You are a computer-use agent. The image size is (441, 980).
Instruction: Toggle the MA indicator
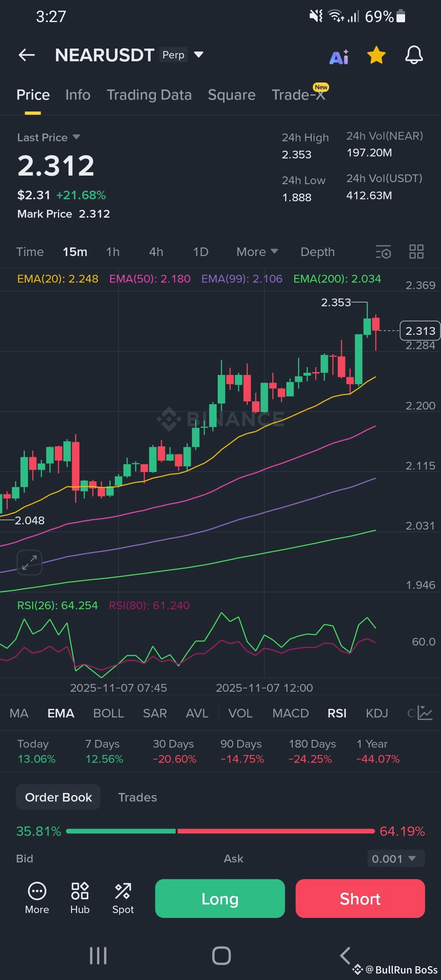[19, 713]
